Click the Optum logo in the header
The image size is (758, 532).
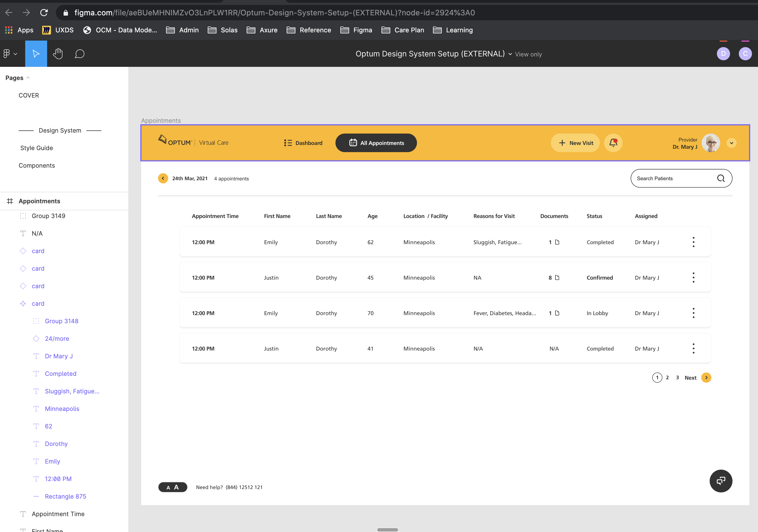(x=175, y=141)
